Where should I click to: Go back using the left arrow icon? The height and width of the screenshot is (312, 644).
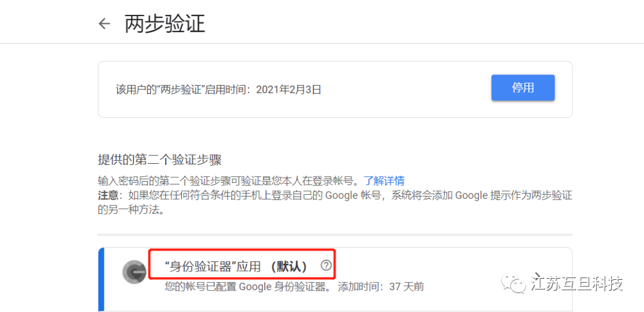coord(104,24)
